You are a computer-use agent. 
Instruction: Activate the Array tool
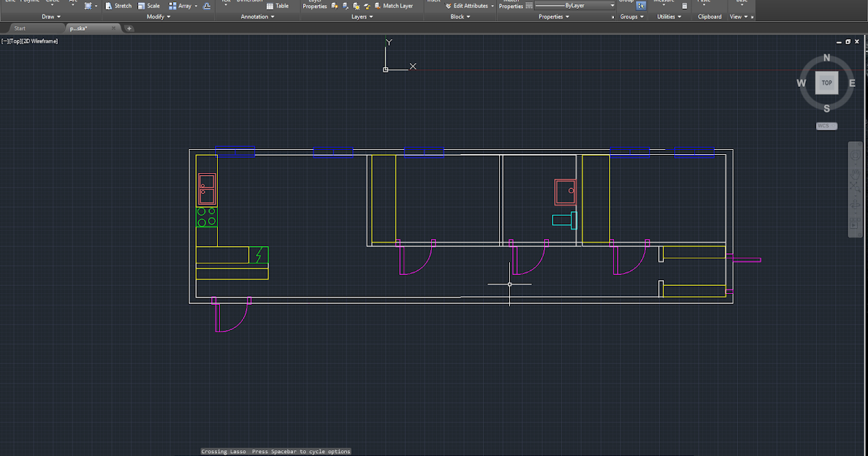182,5
